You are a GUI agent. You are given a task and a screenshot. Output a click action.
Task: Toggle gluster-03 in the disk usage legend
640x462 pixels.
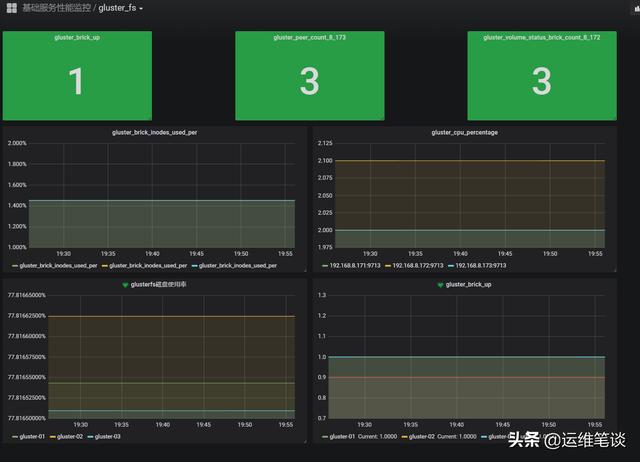point(107,437)
